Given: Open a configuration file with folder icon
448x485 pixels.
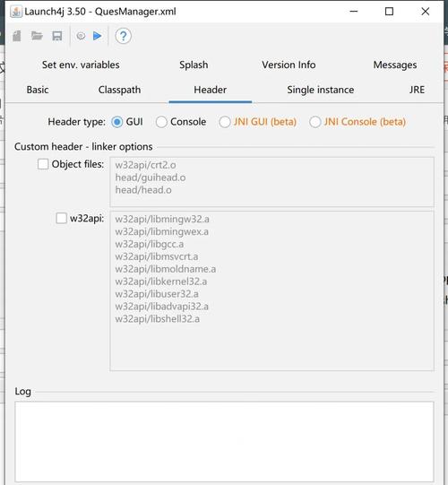Looking at the screenshot, I should (37, 36).
